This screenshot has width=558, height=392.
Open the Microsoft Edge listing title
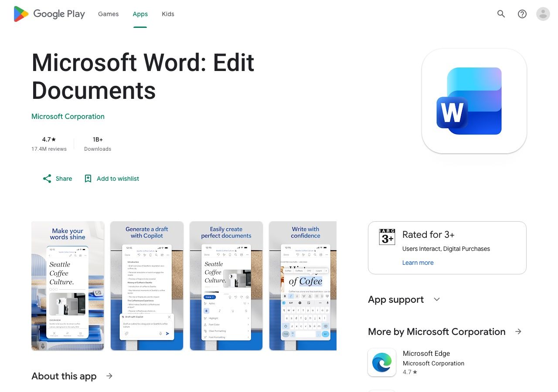[426, 354]
